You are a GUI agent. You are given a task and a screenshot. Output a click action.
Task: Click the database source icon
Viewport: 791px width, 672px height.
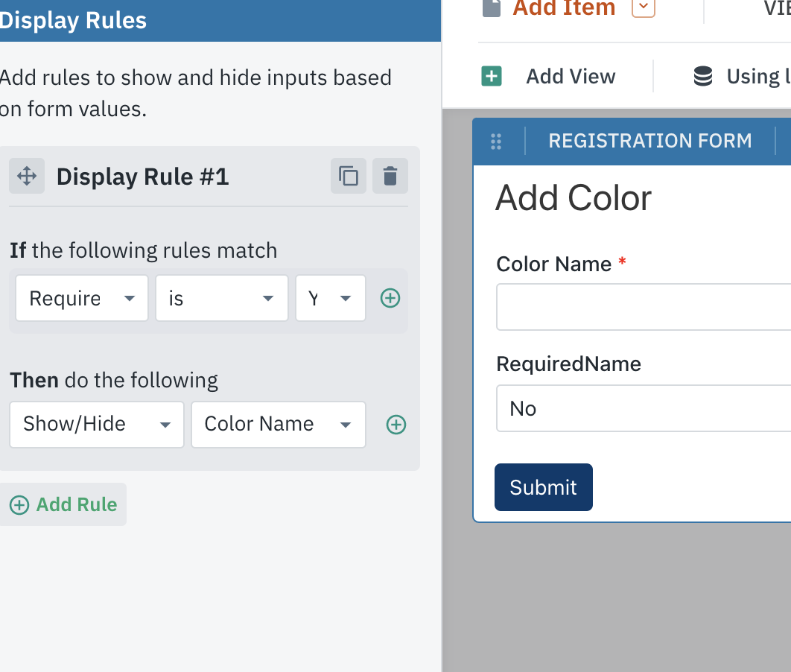(x=703, y=77)
